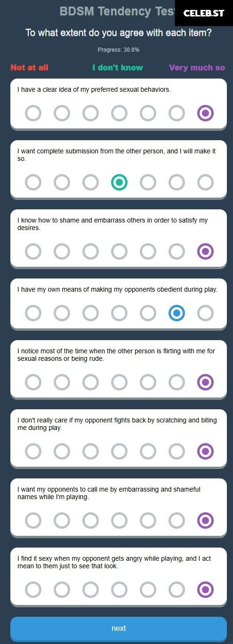Choose middle radio for embarrassing and shameful names question

point(119,521)
